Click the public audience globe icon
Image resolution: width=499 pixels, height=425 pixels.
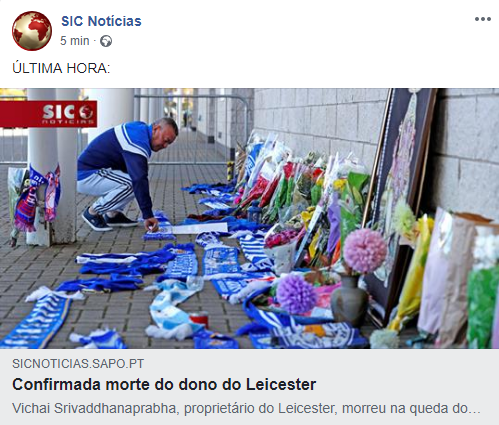(x=106, y=41)
